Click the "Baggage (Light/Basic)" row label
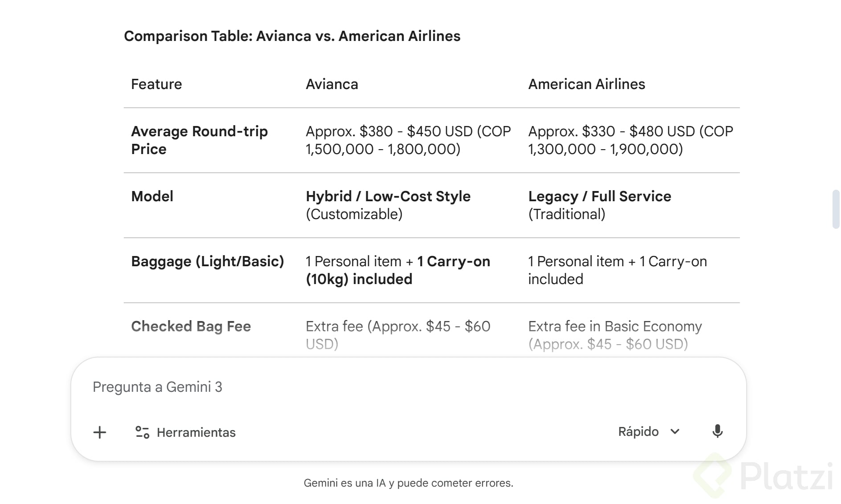 coord(207,261)
